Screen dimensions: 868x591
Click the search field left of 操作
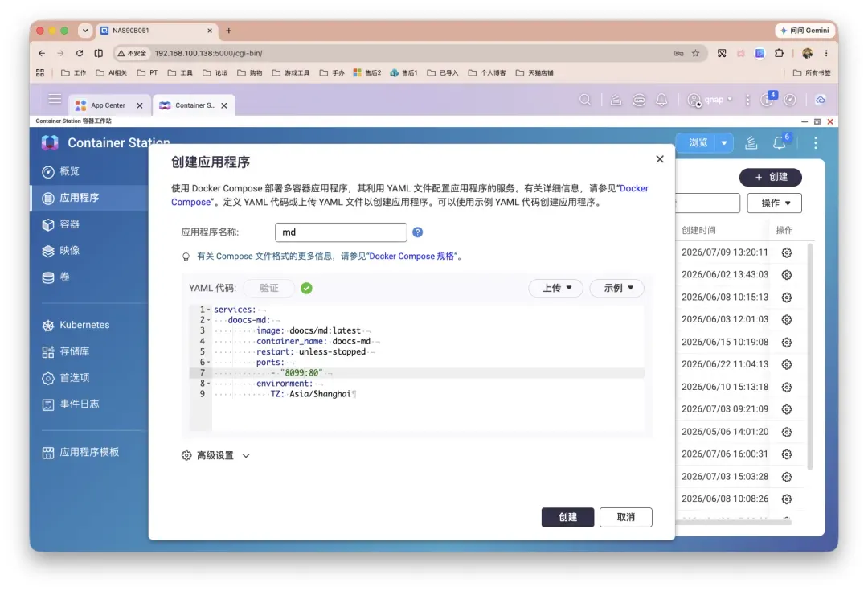707,203
